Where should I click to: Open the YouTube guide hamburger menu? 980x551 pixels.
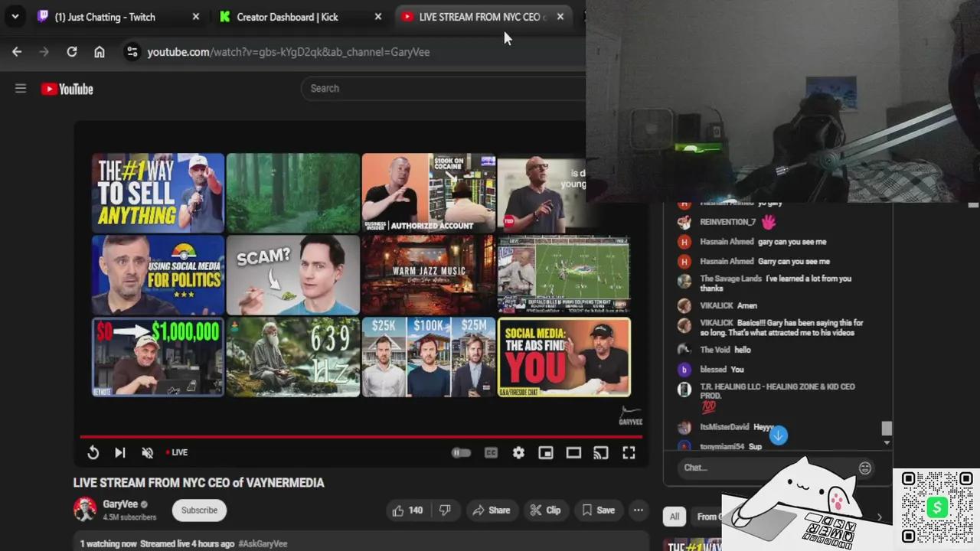[x=21, y=89]
